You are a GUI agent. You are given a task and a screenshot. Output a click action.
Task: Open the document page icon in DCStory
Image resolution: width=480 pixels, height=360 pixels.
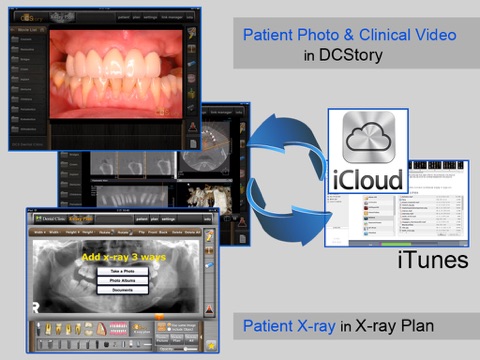(193, 144)
